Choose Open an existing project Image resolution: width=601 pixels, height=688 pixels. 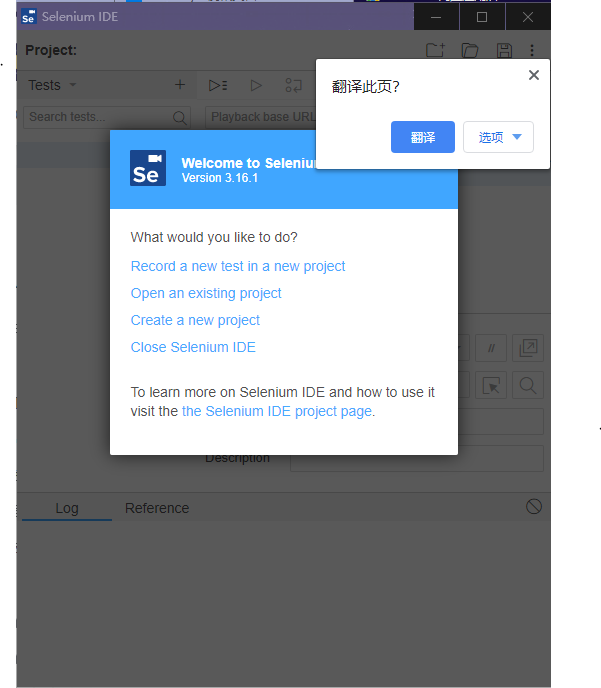(x=206, y=293)
